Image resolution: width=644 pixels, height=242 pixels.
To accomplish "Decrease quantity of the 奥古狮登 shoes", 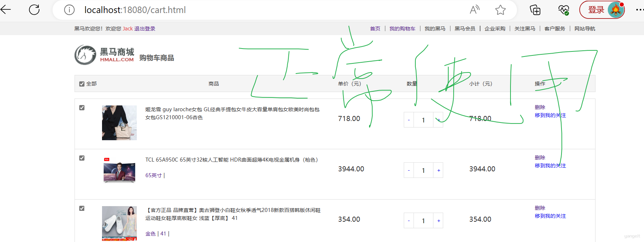I will pyautogui.click(x=409, y=221).
